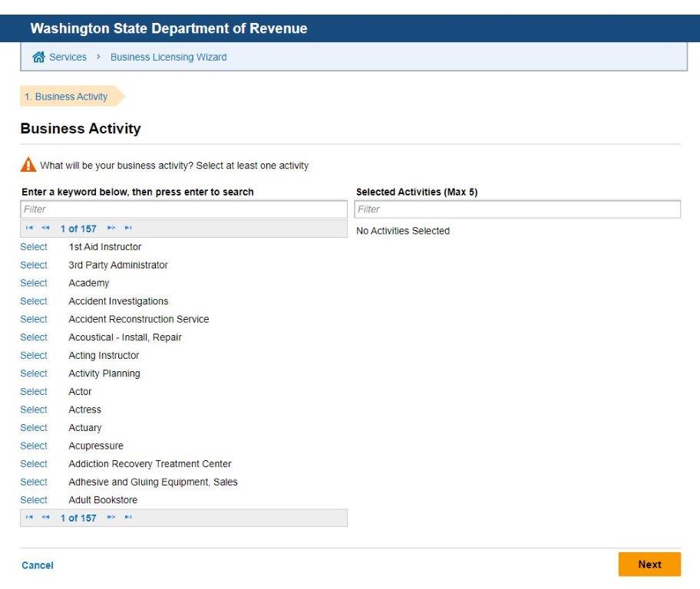700x589 pixels.
Task: Go to previous page in bottom pager
Action: point(45,517)
